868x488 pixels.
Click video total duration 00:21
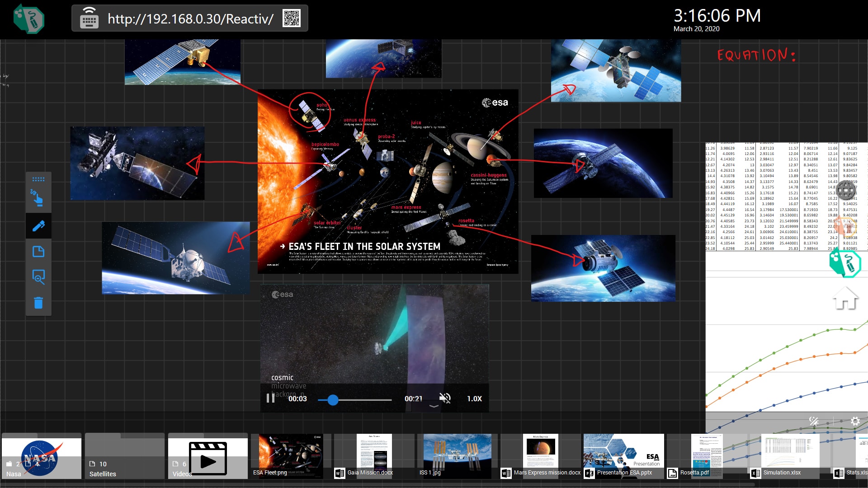click(x=413, y=399)
